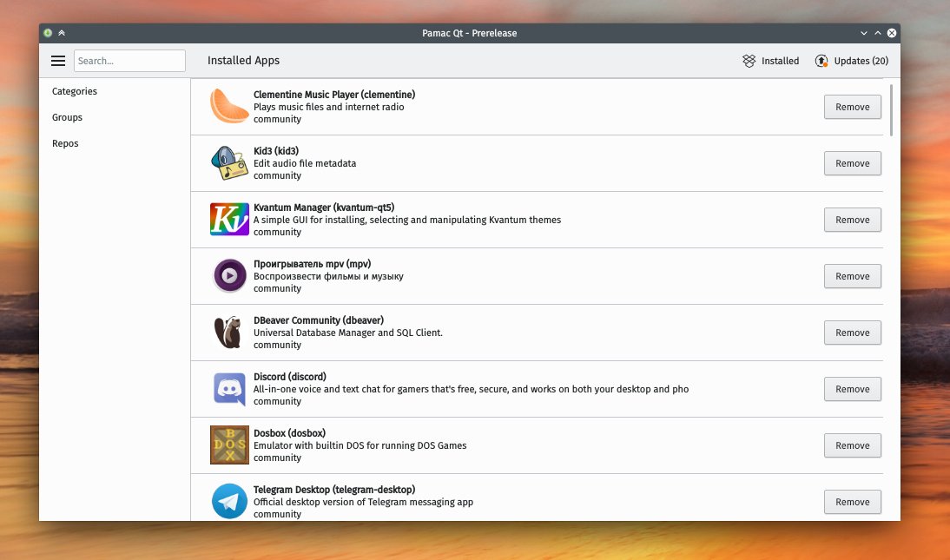The width and height of the screenshot is (950, 560).
Task: Click 'Universal Database Manager and SQL Client.' text
Action: tap(348, 333)
